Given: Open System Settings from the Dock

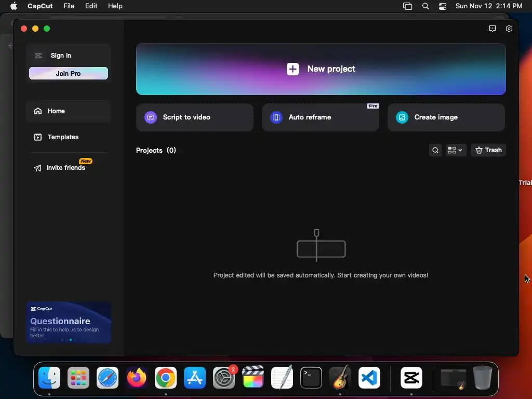Looking at the screenshot, I should point(224,378).
